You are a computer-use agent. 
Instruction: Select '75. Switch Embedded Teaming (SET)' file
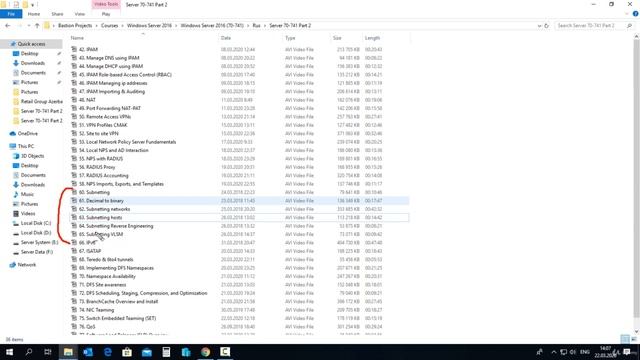[x=118, y=318]
